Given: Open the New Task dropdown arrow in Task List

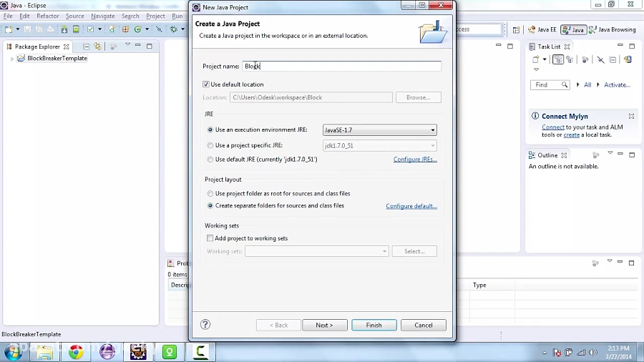Looking at the screenshot, I should coord(545,59).
